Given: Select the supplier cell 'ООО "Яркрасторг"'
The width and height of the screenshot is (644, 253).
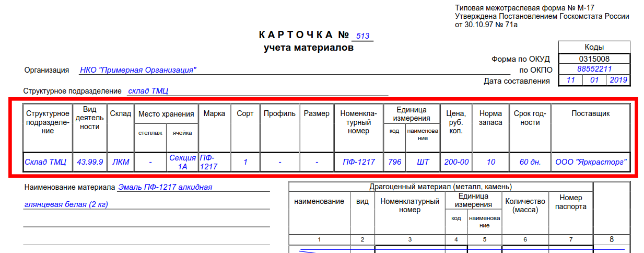Looking at the screenshot, I should pyautogui.click(x=590, y=162).
